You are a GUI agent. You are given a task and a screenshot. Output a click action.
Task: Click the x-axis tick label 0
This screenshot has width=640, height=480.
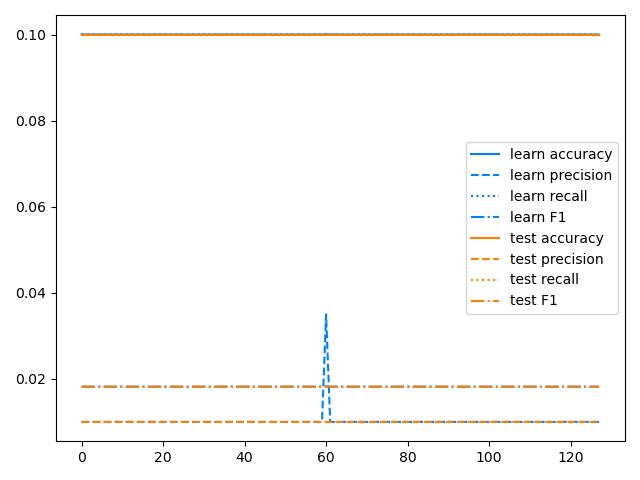[x=82, y=458]
